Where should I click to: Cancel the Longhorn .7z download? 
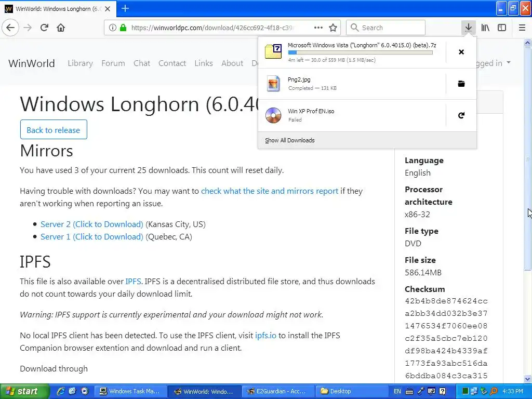coord(461,52)
